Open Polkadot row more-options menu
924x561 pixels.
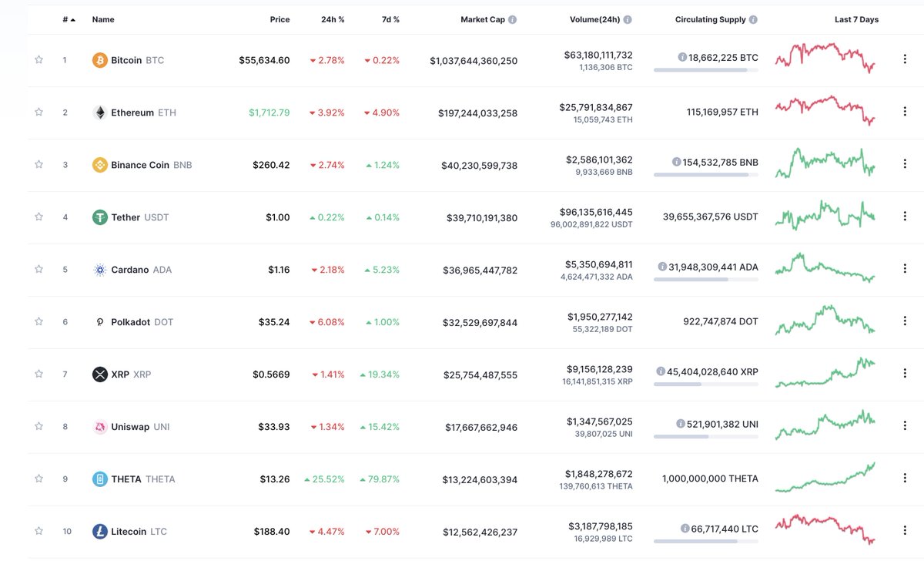click(905, 321)
